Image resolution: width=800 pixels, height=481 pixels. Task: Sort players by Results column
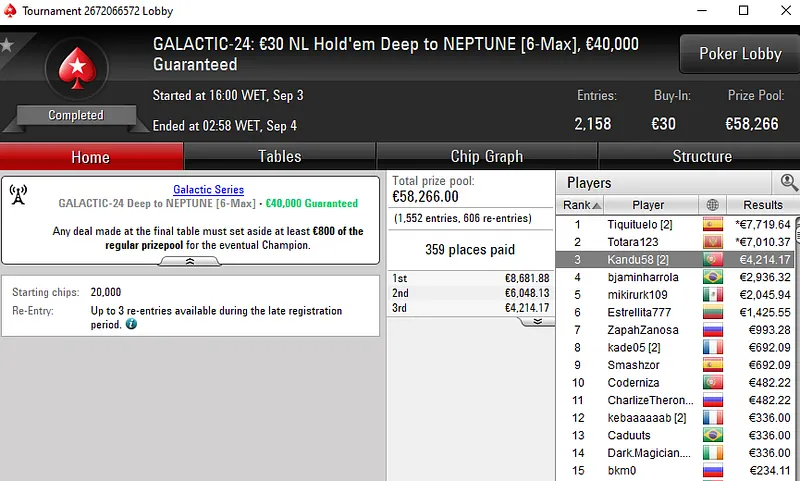pos(762,205)
